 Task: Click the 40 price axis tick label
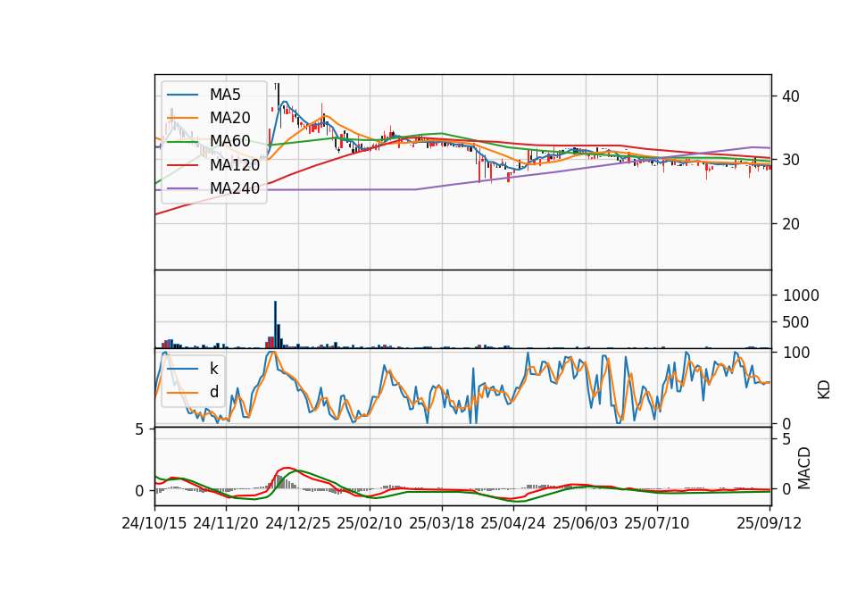click(791, 96)
